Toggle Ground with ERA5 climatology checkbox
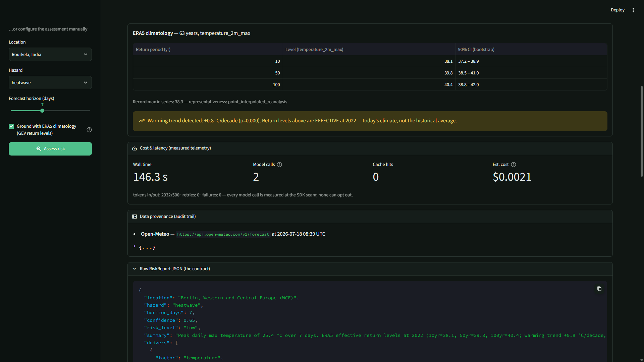Image resolution: width=644 pixels, height=362 pixels. [11, 126]
